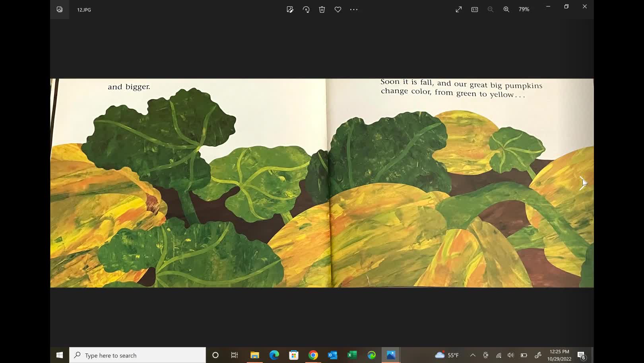Delete the photo with the trash icon
This screenshot has height=363, width=644.
point(322,10)
